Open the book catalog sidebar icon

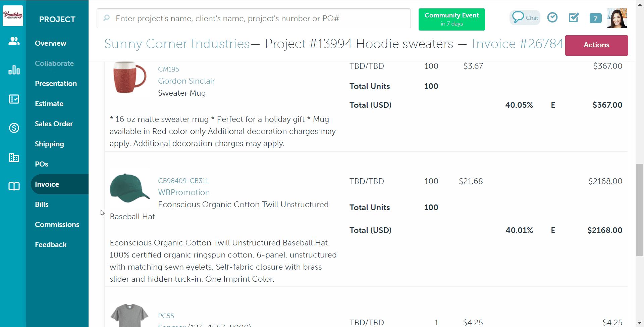[14, 186]
